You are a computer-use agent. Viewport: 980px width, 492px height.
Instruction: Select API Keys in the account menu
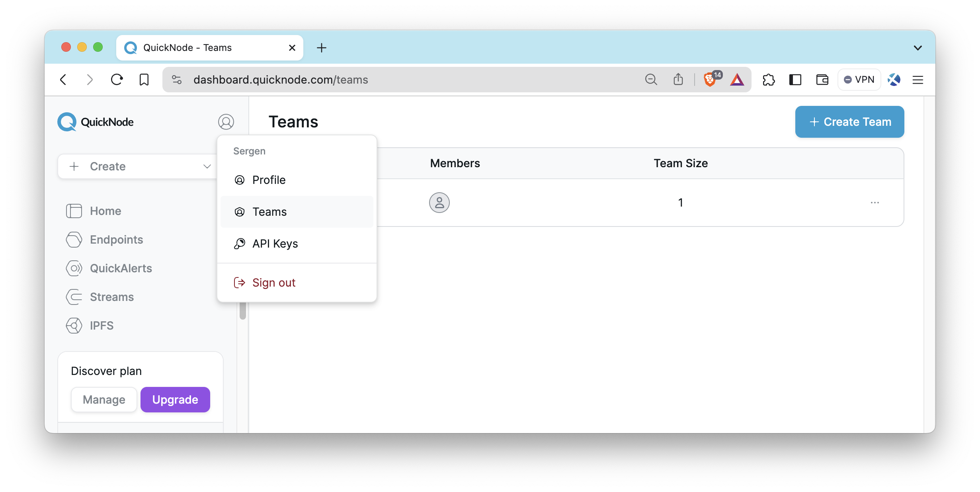point(297,244)
